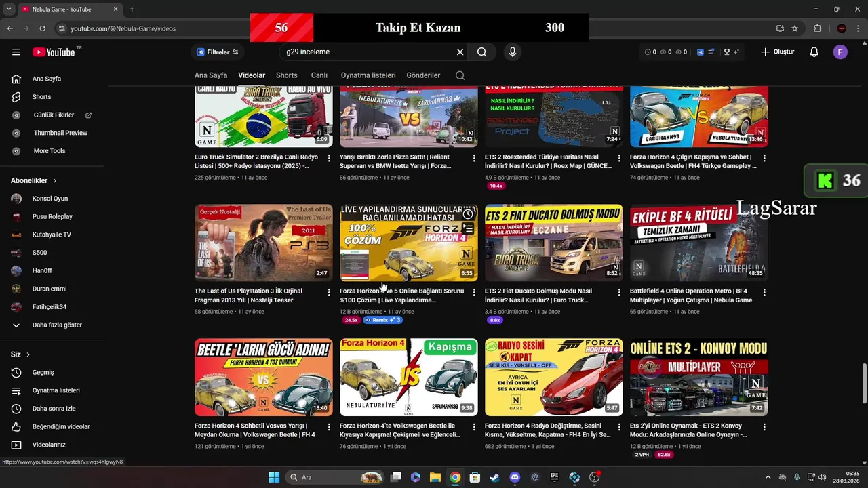Open options menu for Ets 2'yi Online Oynamak video
The width and height of the screenshot is (868, 488).
pyautogui.click(x=764, y=427)
